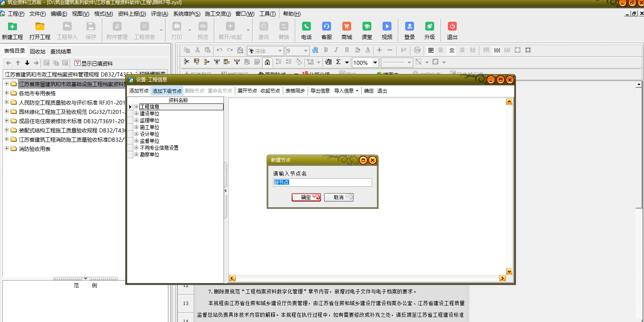
Task: Open the 100% zoom dropdown
Action: click(375, 62)
